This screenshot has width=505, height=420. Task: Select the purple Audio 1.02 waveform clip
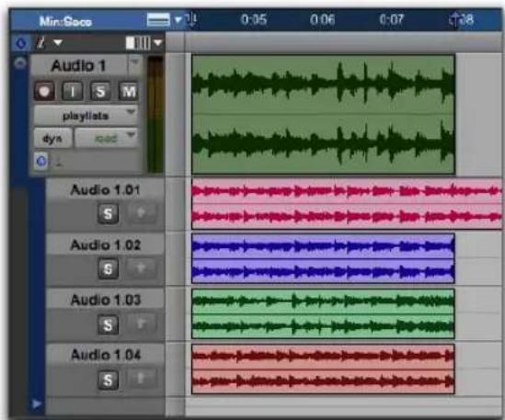[323, 258]
